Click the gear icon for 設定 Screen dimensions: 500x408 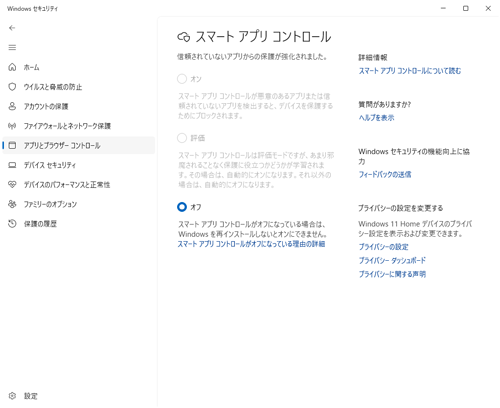pos(12,396)
